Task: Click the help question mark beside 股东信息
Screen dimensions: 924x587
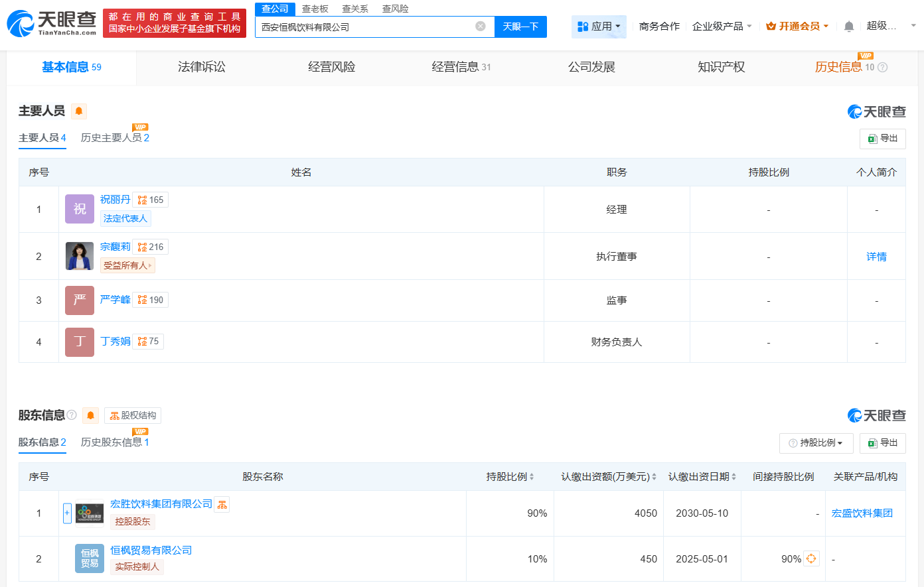Action: 72,415
